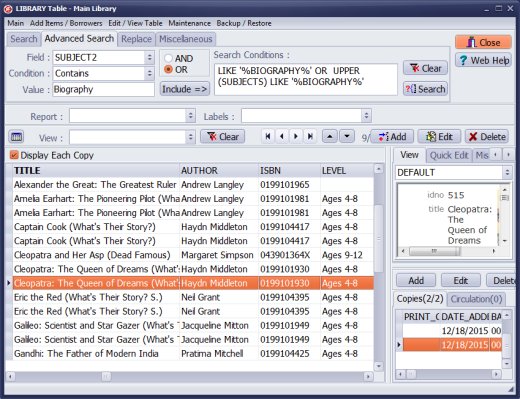Click the AUTHOR column header

click(x=219, y=171)
